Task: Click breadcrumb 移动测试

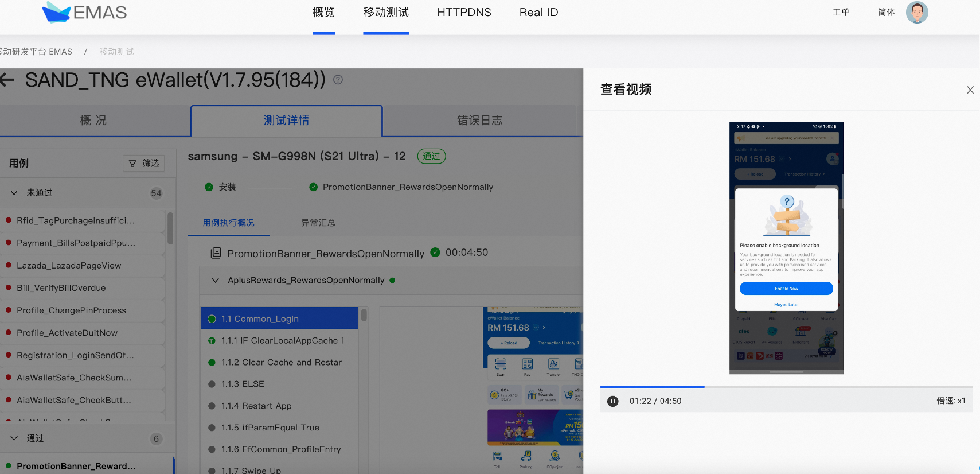Action: [x=116, y=52]
